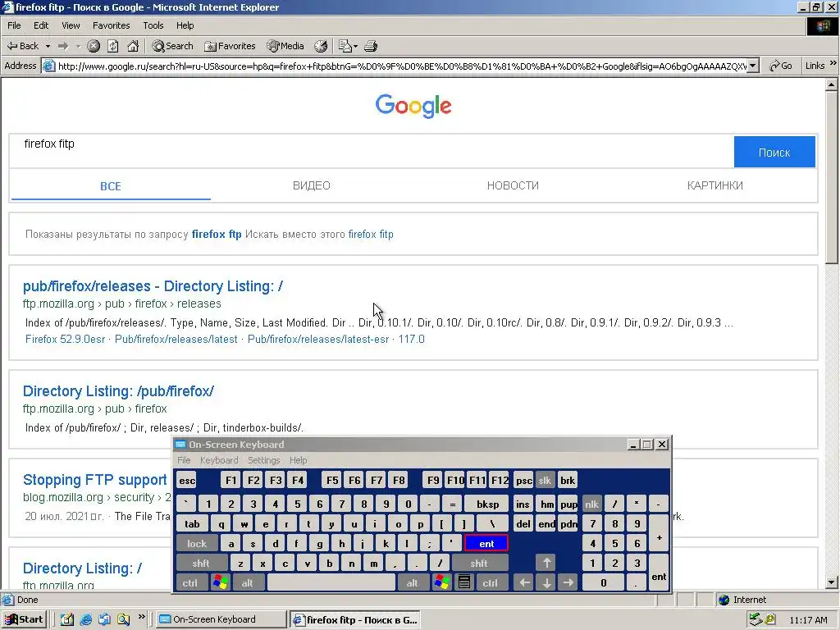Expand the Address bar dropdown arrow

tap(753, 66)
